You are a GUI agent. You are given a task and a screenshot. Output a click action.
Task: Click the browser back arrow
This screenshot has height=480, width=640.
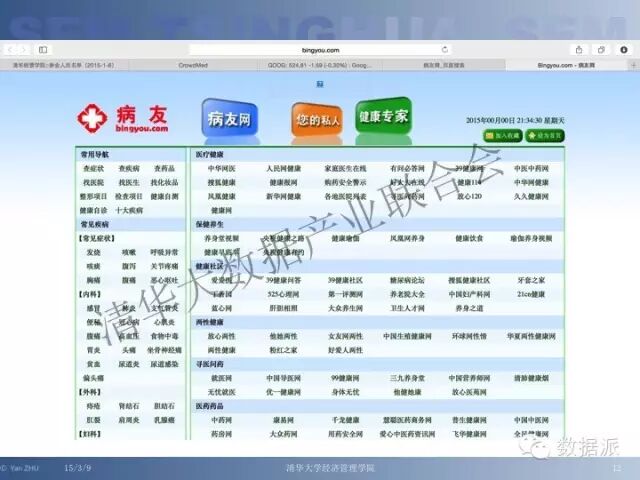pyautogui.click(x=10, y=50)
